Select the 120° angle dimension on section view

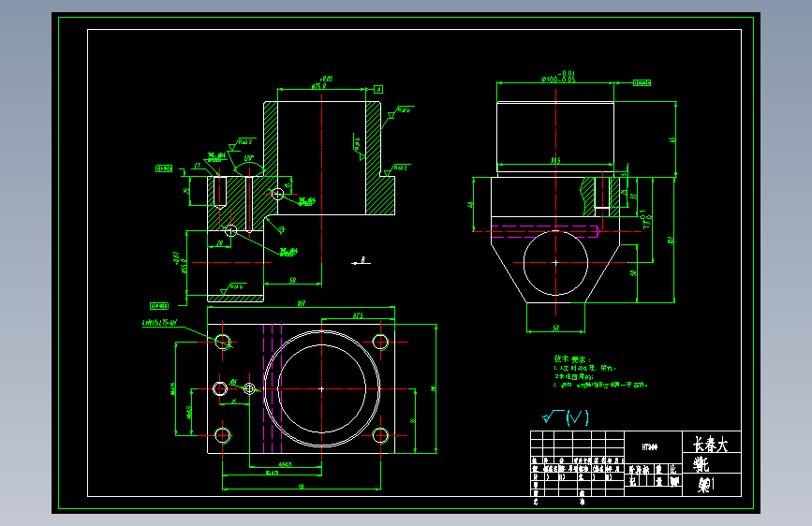(249, 158)
